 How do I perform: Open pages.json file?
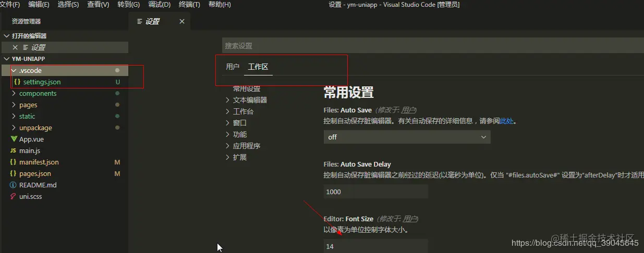(x=35, y=173)
